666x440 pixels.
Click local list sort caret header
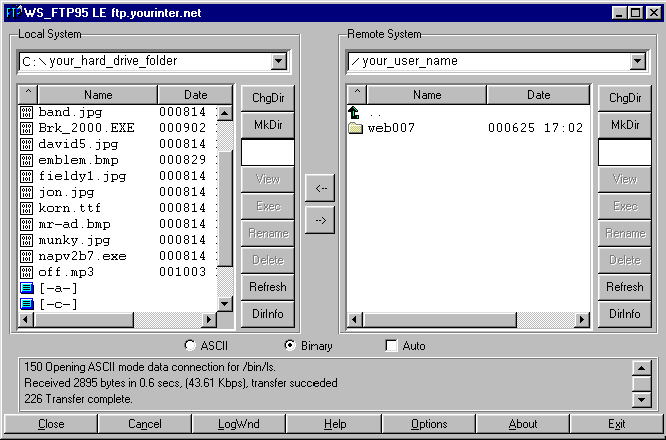(28, 94)
